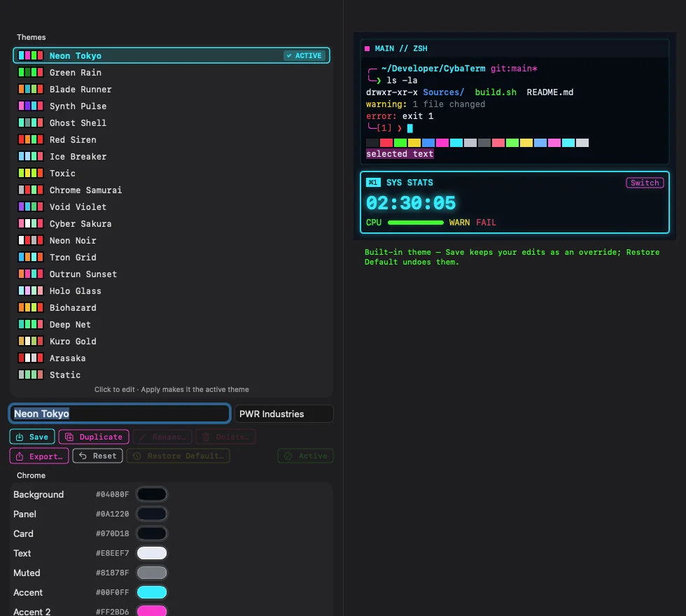Click the WARN label in SYS STATS

(459, 223)
